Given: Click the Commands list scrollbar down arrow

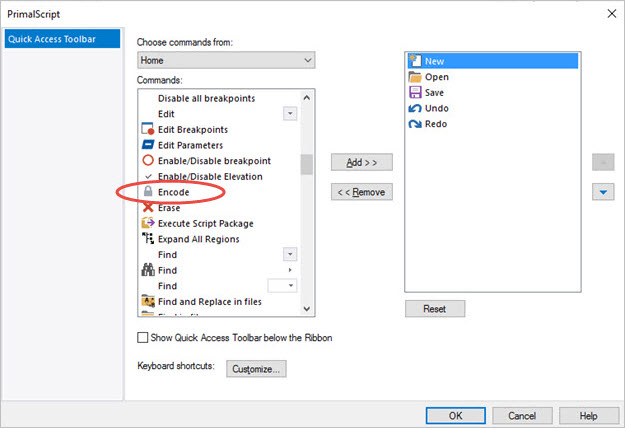Looking at the screenshot, I should [307, 308].
